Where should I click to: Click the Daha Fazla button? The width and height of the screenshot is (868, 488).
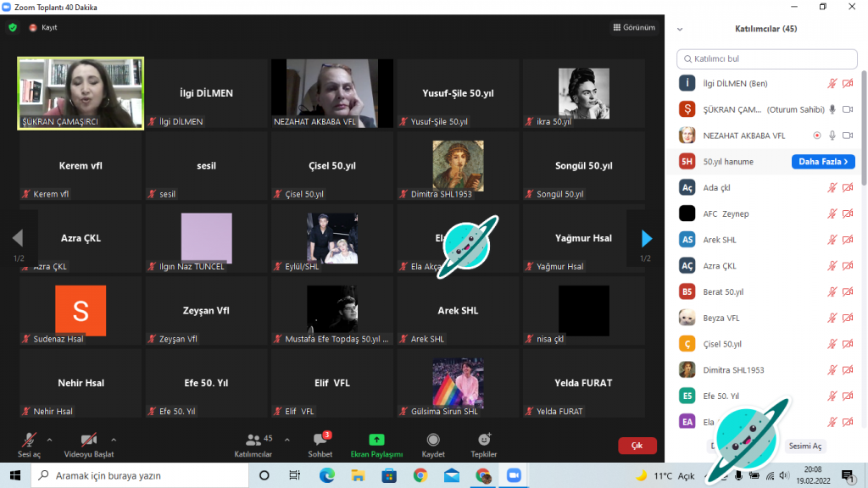pyautogui.click(x=822, y=162)
